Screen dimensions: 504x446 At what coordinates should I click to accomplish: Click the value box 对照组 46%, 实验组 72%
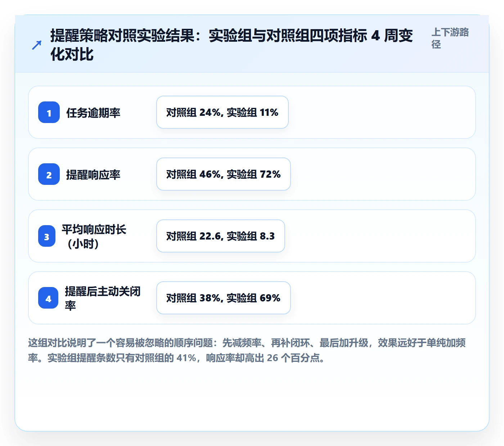click(224, 174)
